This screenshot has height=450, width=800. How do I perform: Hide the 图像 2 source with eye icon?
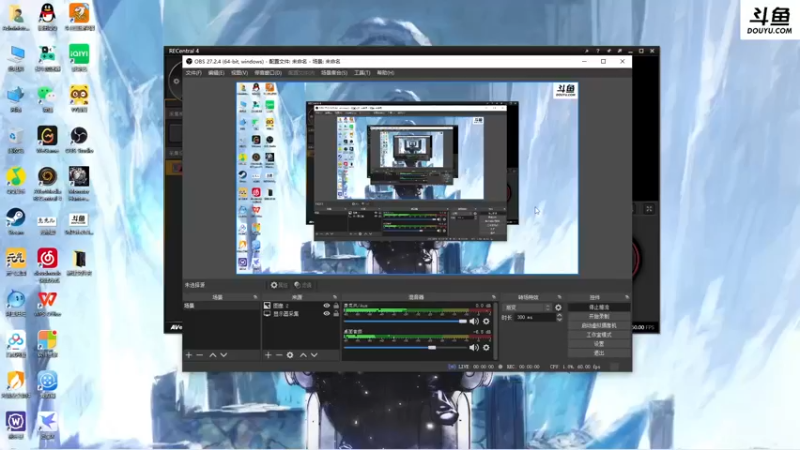pos(327,306)
